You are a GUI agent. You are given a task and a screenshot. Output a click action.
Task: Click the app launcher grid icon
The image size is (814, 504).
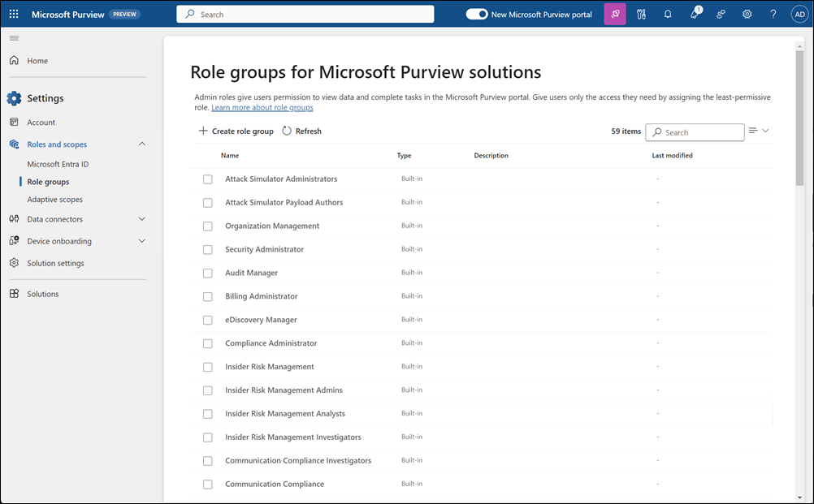coord(13,13)
